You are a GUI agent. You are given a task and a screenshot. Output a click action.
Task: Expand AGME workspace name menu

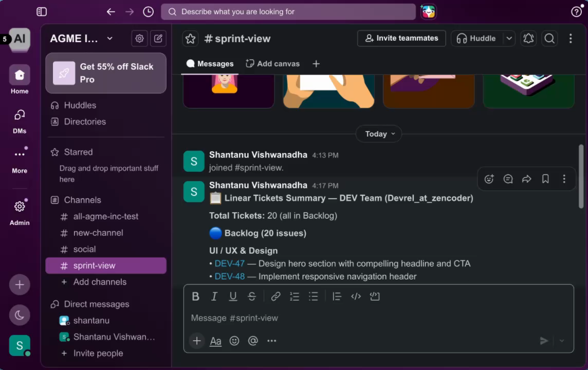[81, 38]
